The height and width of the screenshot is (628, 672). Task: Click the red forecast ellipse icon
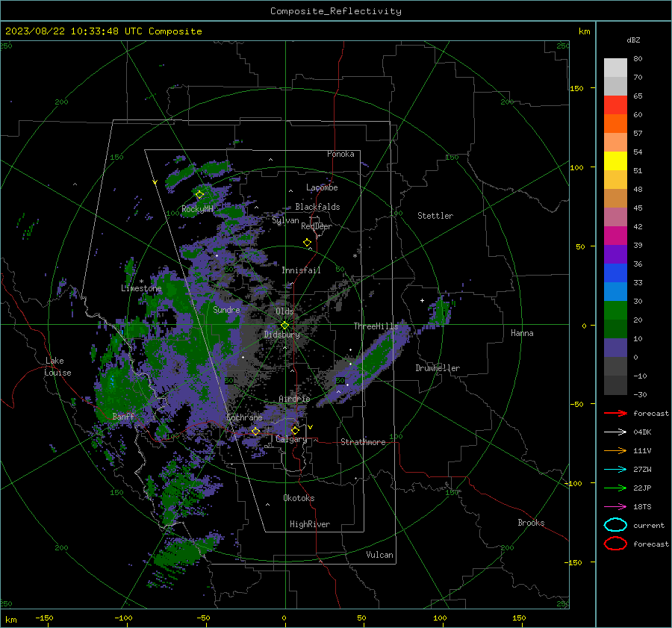(615, 544)
